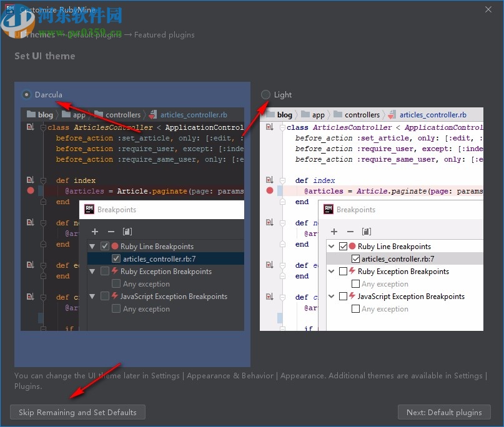Viewport: 504px width, 427px height.
Task: Toggle Ruby Line Breakpoints checkbox in Light preview
Action: [x=343, y=246]
